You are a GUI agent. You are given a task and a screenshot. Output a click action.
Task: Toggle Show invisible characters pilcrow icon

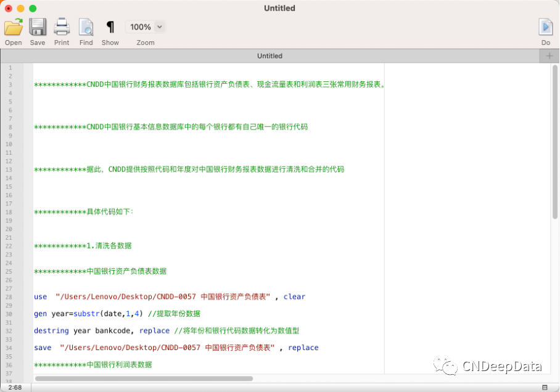(x=110, y=27)
